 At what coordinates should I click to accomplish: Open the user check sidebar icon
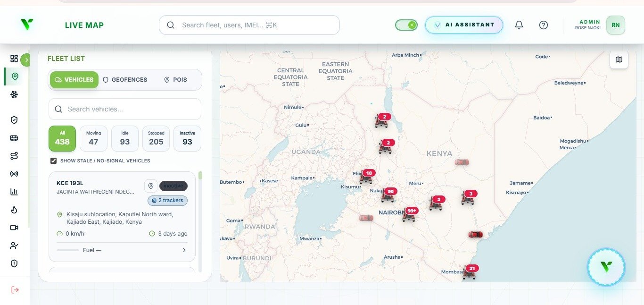pyautogui.click(x=14, y=246)
